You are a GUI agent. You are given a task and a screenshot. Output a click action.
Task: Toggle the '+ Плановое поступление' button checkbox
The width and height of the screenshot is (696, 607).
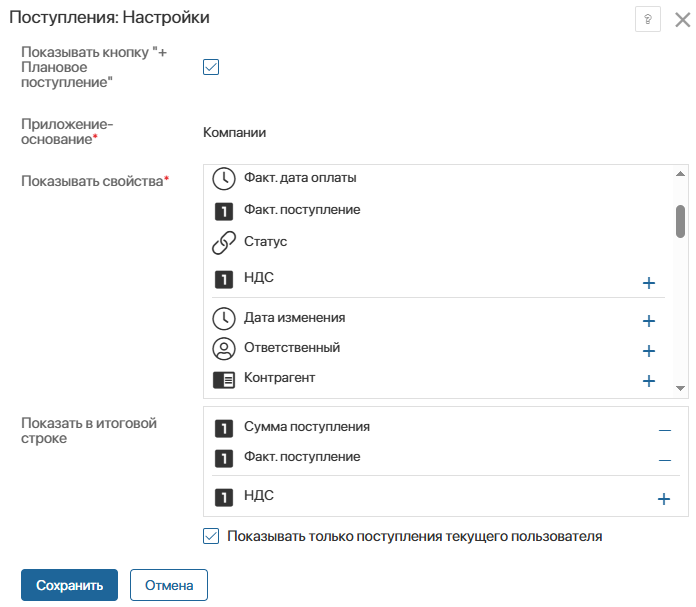[x=211, y=67]
